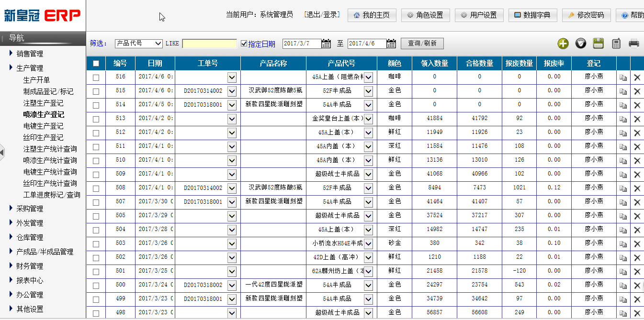Open the 产品代号 filter field dropdown
This screenshot has height=320, width=644.
139,44
